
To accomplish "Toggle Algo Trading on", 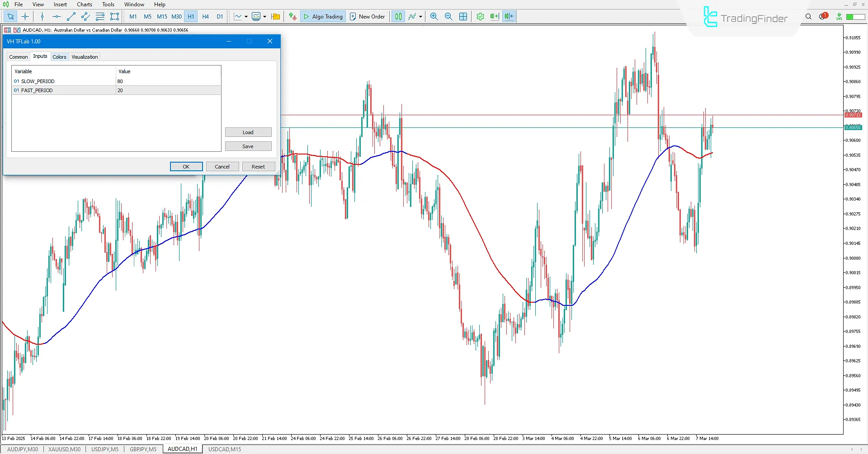I will tap(322, 16).
